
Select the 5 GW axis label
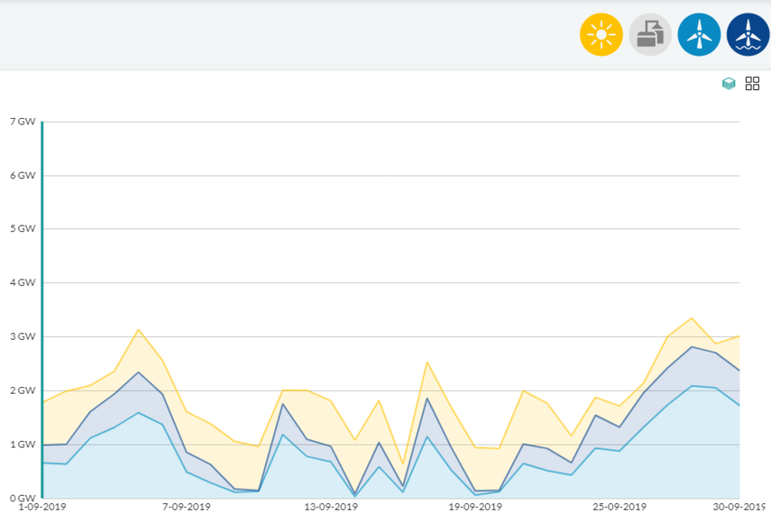pyautogui.click(x=22, y=228)
